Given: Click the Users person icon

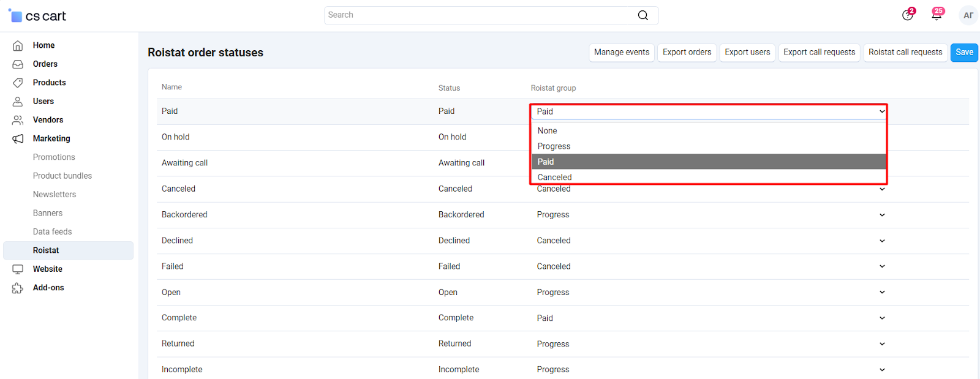Looking at the screenshot, I should (18, 101).
